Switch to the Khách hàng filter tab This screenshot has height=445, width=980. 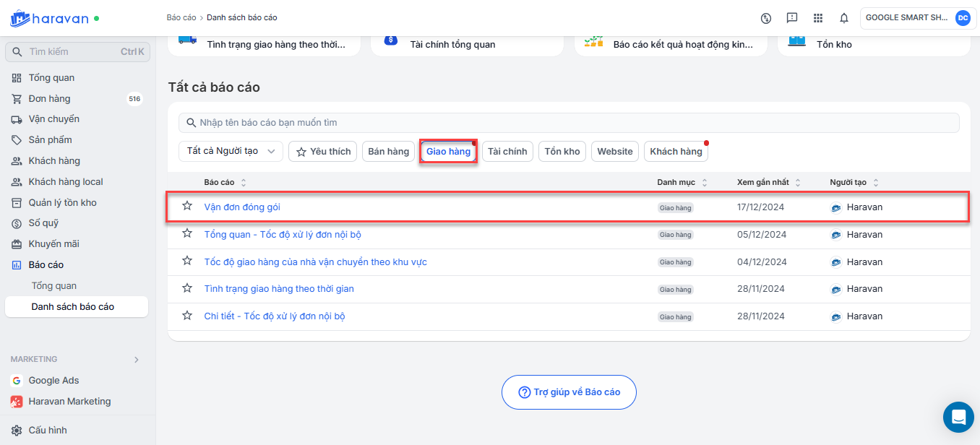click(676, 151)
